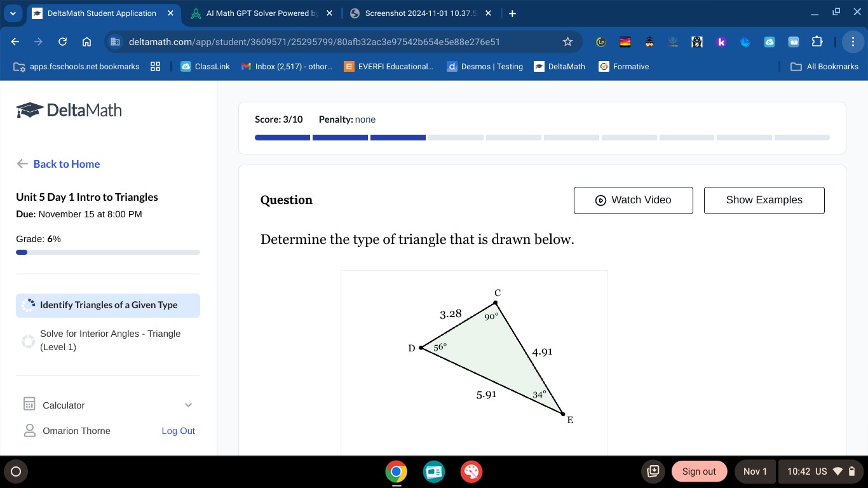Screen dimensions: 868x488
Task: Click the sunset image extension icon
Action: click(625, 42)
